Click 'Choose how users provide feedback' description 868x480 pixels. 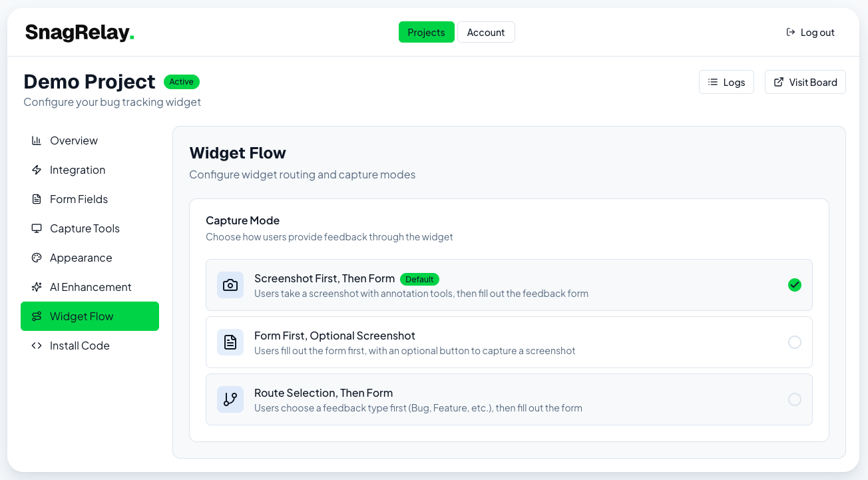(329, 236)
